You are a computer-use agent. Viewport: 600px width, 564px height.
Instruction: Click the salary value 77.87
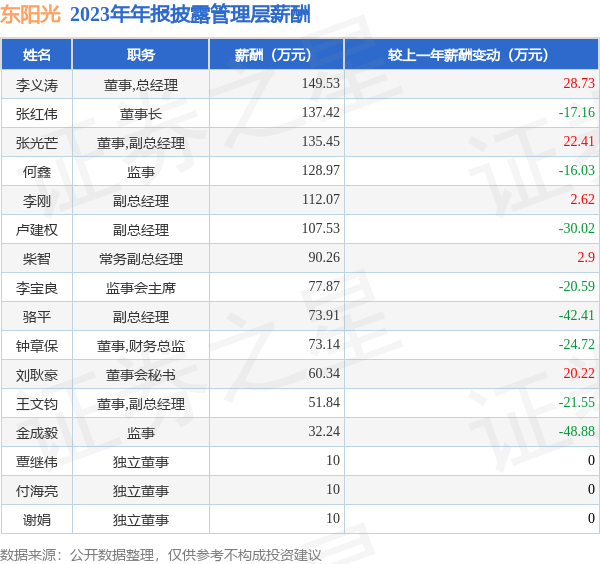pyautogui.click(x=324, y=286)
